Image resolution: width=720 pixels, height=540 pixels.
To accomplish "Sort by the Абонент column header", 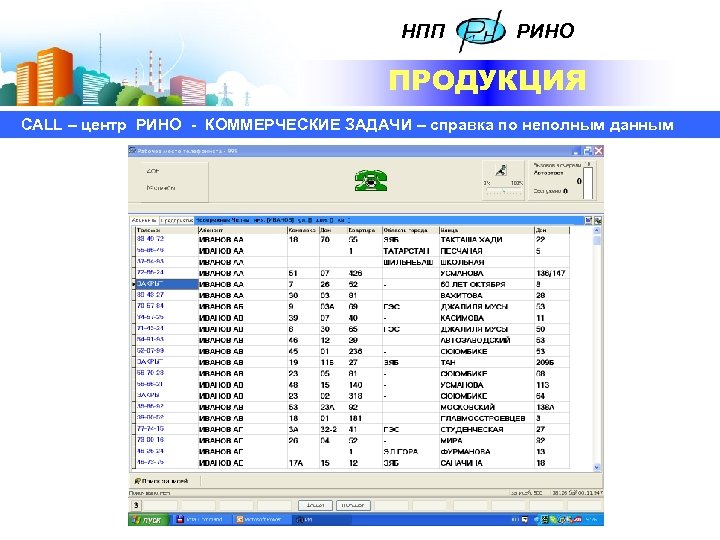I will click(x=242, y=230).
